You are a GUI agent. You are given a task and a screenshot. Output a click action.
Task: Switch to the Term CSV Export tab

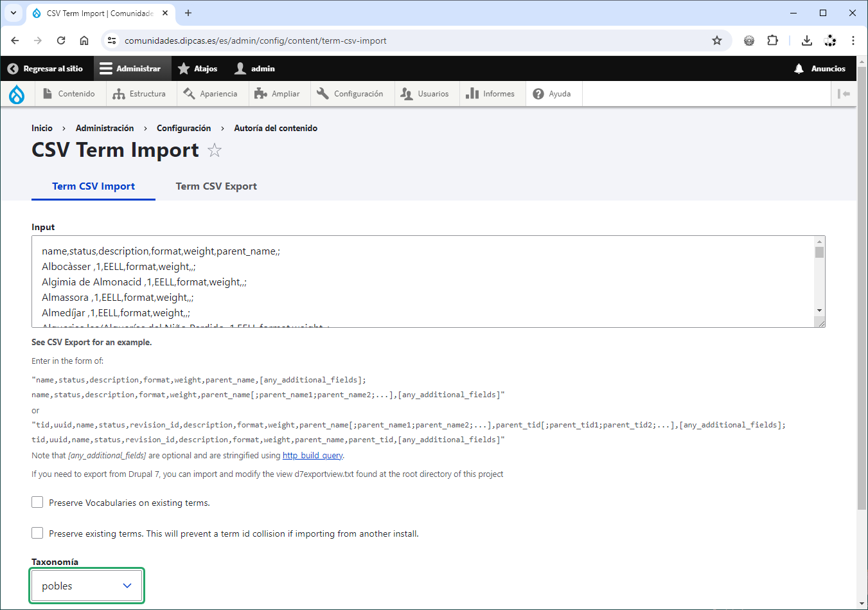216,186
